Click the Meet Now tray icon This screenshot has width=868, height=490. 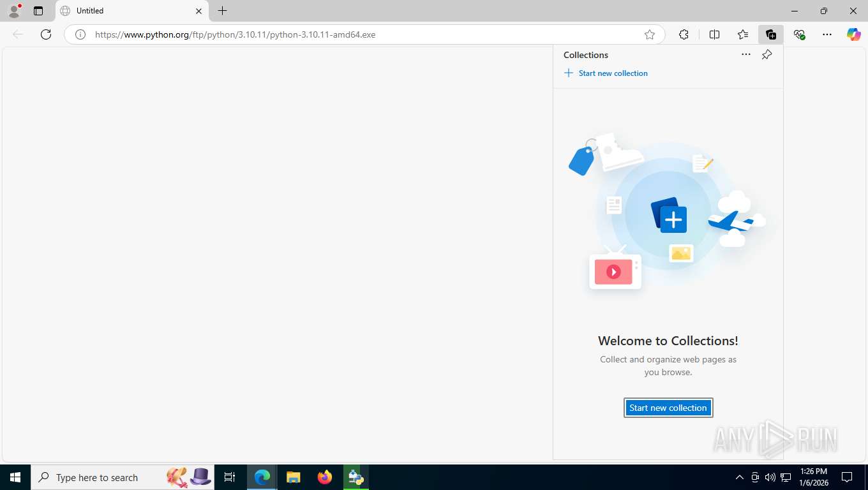pos(755,477)
